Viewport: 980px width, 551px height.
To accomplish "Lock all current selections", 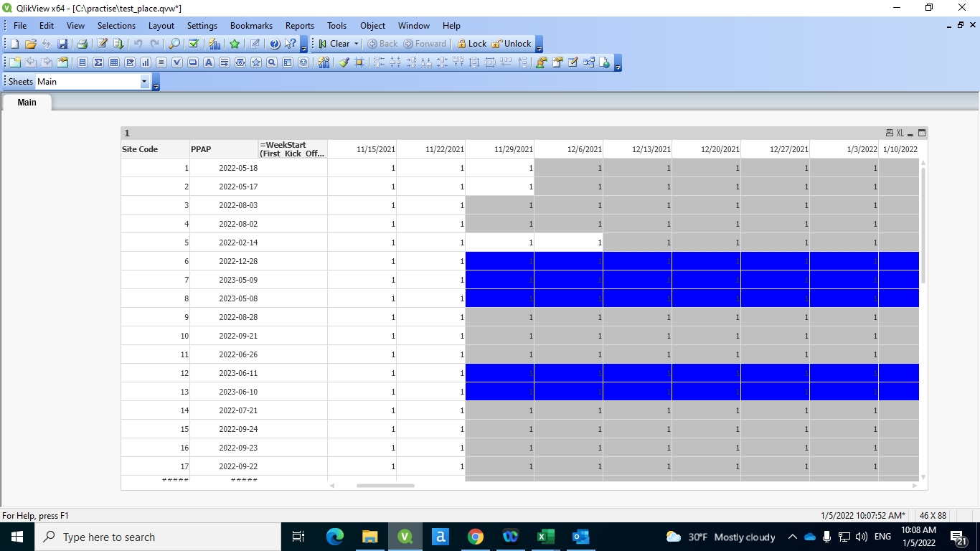I will tap(471, 43).
